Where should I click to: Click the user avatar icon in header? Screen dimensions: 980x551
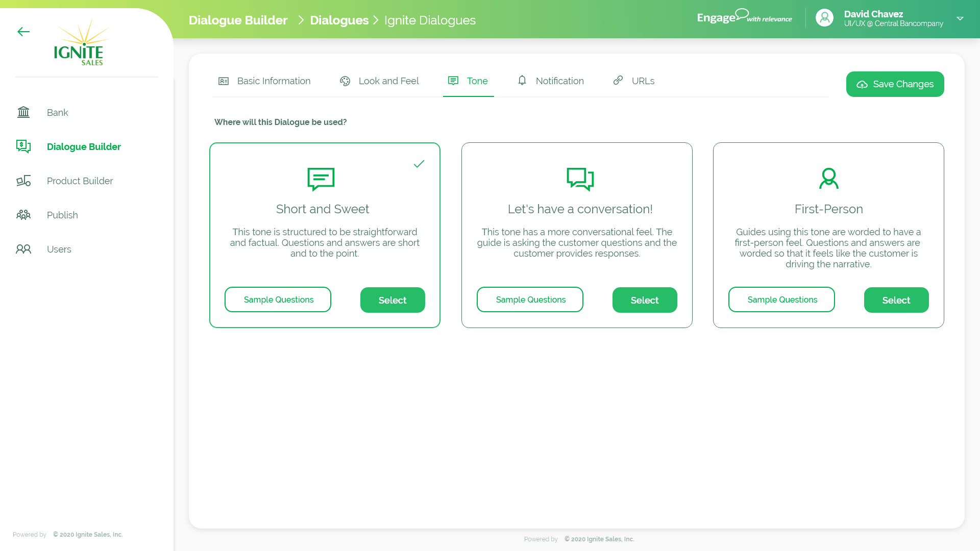click(824, 18)
